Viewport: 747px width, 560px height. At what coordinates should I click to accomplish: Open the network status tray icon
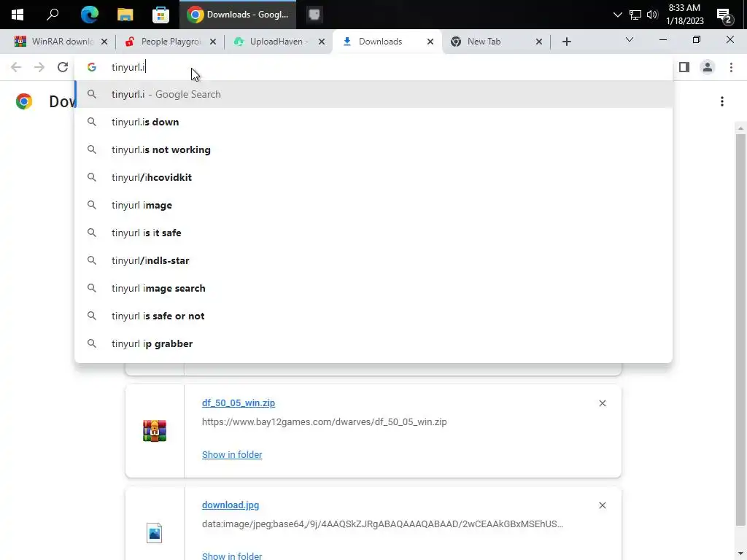635,15
